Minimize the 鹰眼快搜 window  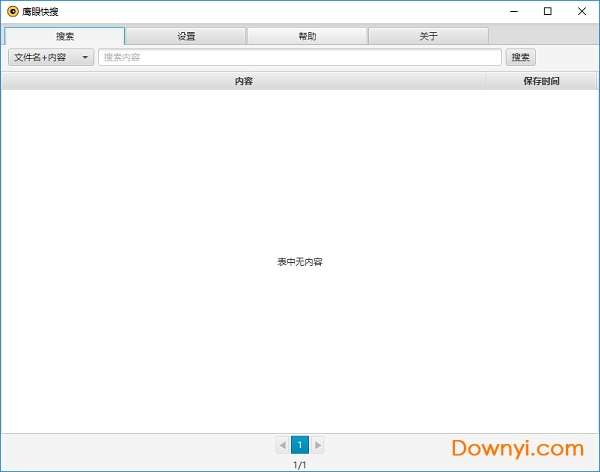[514, 11]
